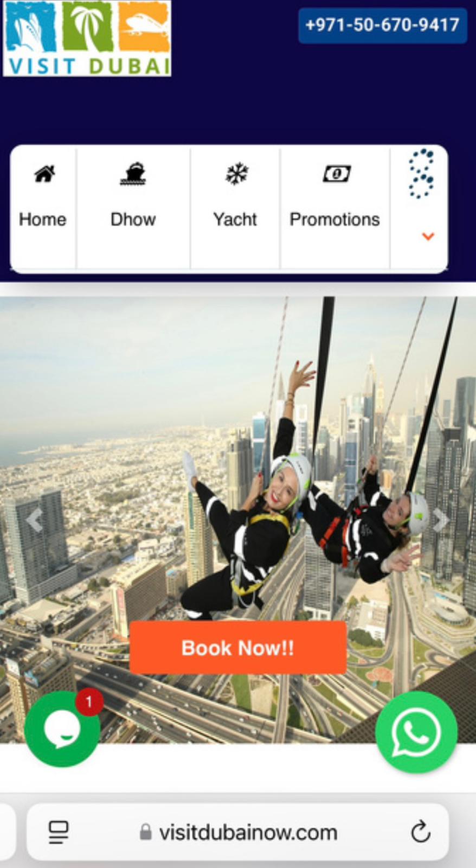Select the Yacht menu label
The height and width of the screenshot is (868, 476).
pyautogui.click(x=235, y=219)
